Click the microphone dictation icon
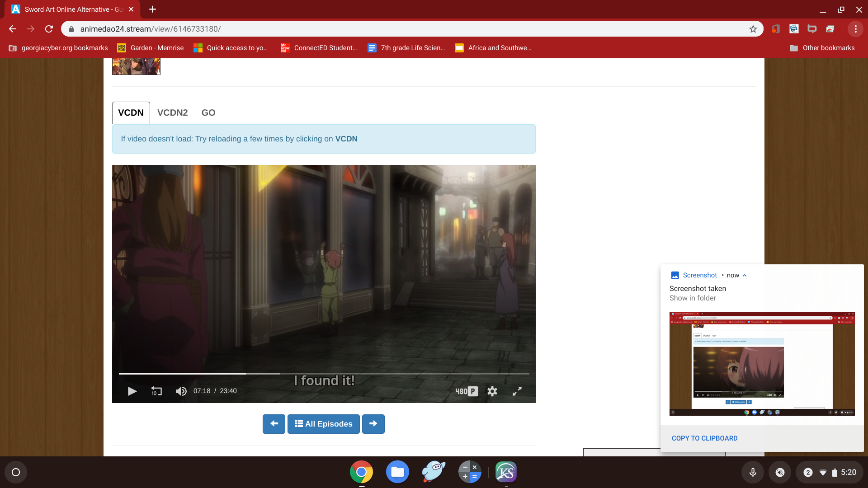 (x=753, y=472)
